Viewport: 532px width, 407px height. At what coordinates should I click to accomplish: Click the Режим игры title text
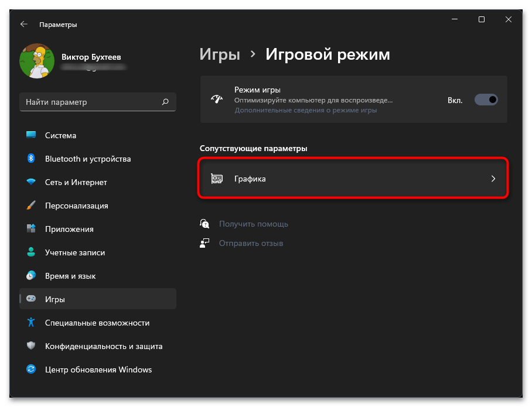(257, 90)
